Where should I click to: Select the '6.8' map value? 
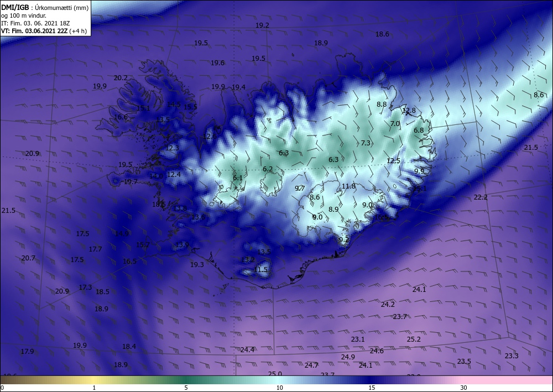[x=419, y=130]
